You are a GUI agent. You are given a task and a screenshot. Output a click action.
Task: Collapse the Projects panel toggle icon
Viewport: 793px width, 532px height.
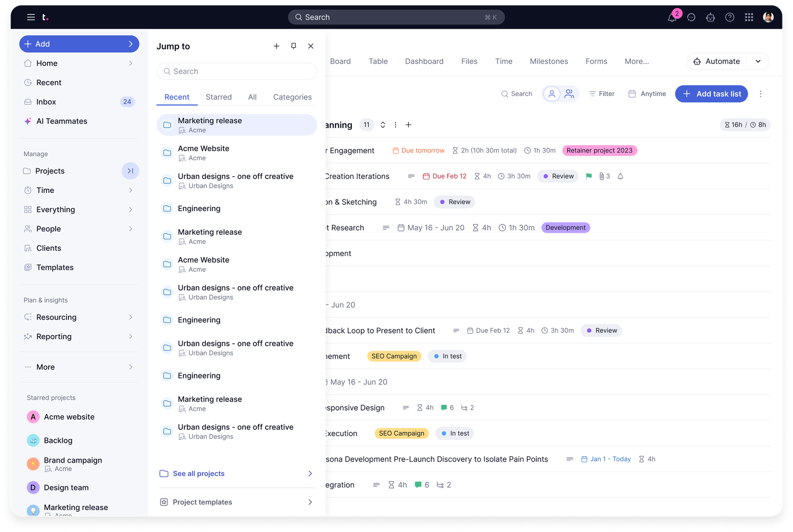130,171
